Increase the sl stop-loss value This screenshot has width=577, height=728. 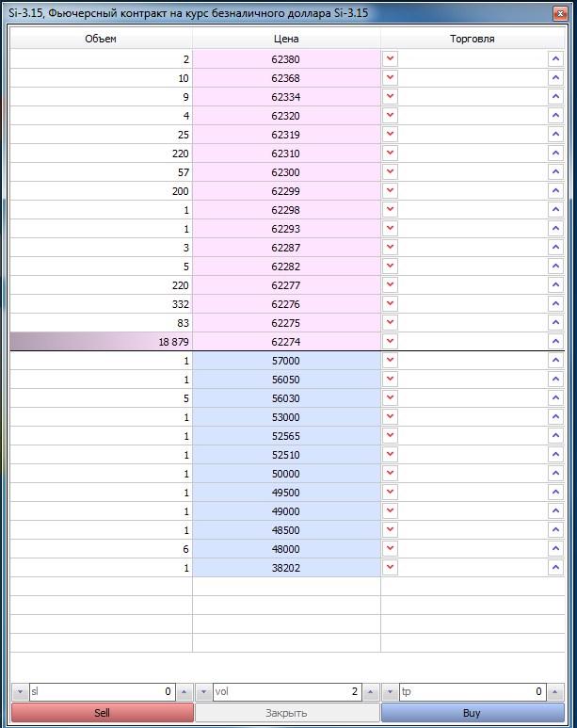[x=184, y=692]
